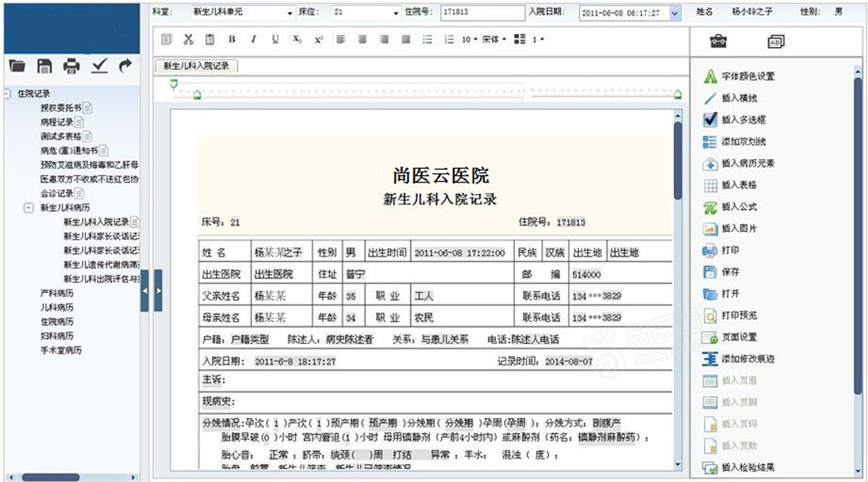Click the cut scissors icon in editor toolbar
Screen dimensions: 868x482
188,39
